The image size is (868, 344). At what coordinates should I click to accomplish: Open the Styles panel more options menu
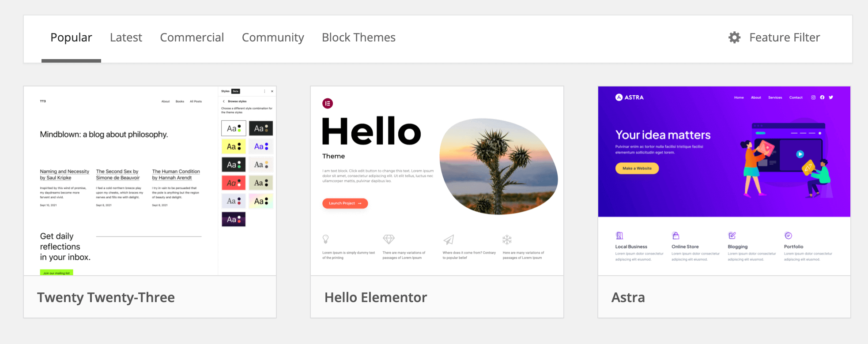(264, 91)
